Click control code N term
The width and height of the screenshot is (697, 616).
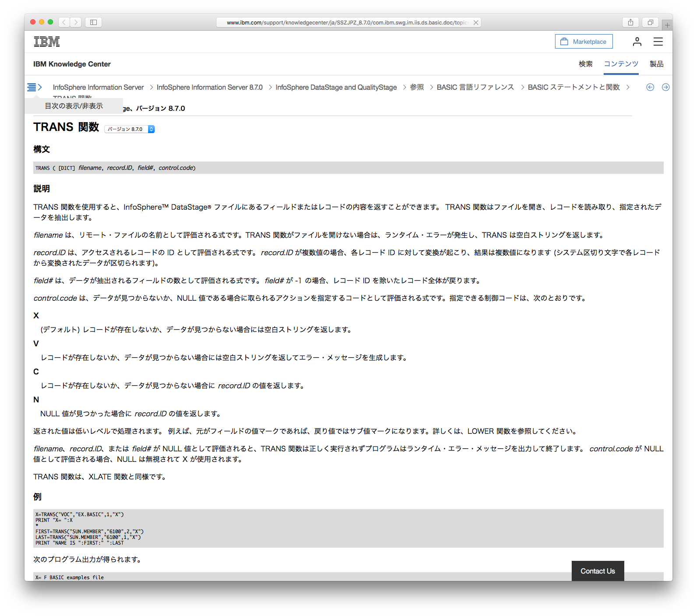click(36, 400)
